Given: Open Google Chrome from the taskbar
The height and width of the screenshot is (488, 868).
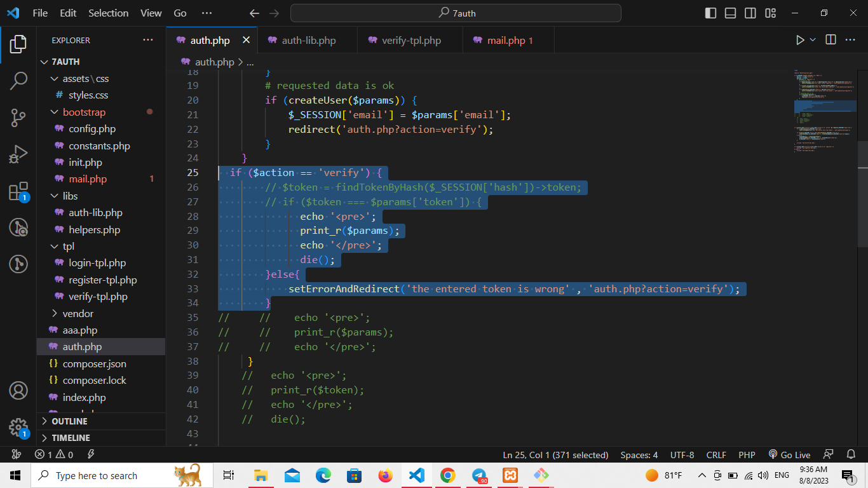Looking at the screenshot, I should (x=448, y=475).
